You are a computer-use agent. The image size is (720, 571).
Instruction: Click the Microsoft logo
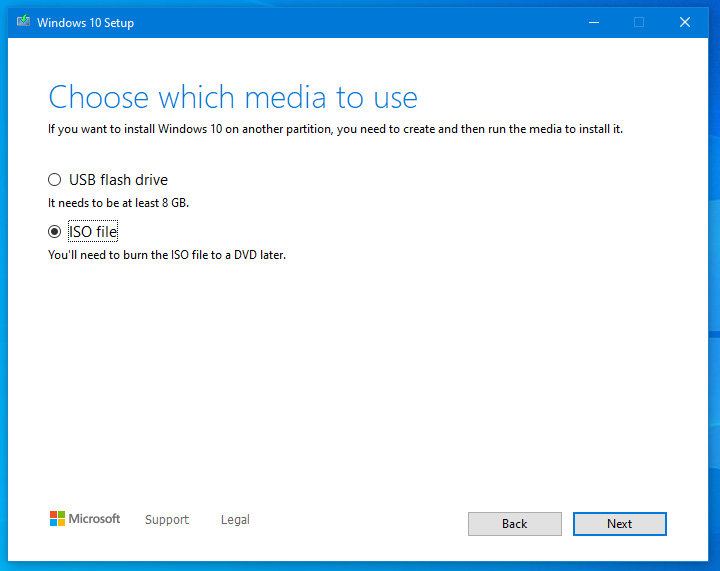pos(85,519)
